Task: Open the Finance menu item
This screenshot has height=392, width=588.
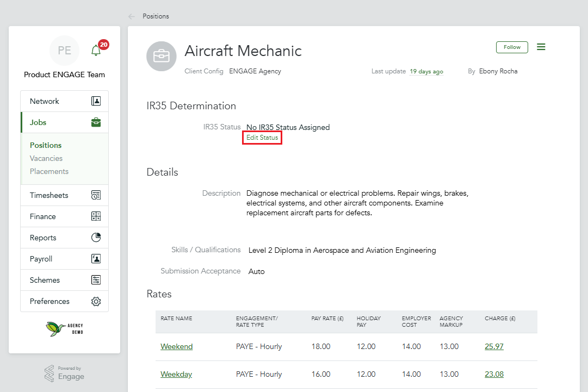Action: pyautogui.click(x=65, y=216)
